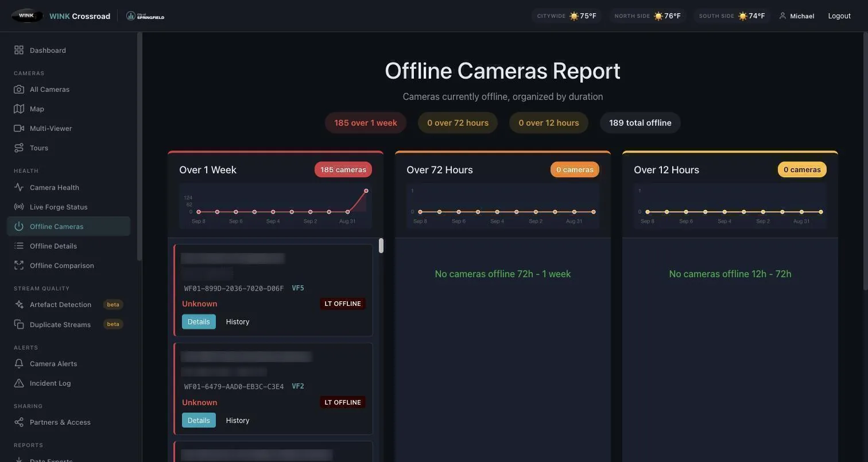
Task: Click camera ID WF01-6479-AAD0-EB3C-C3E4
Action: click(234, 387)
